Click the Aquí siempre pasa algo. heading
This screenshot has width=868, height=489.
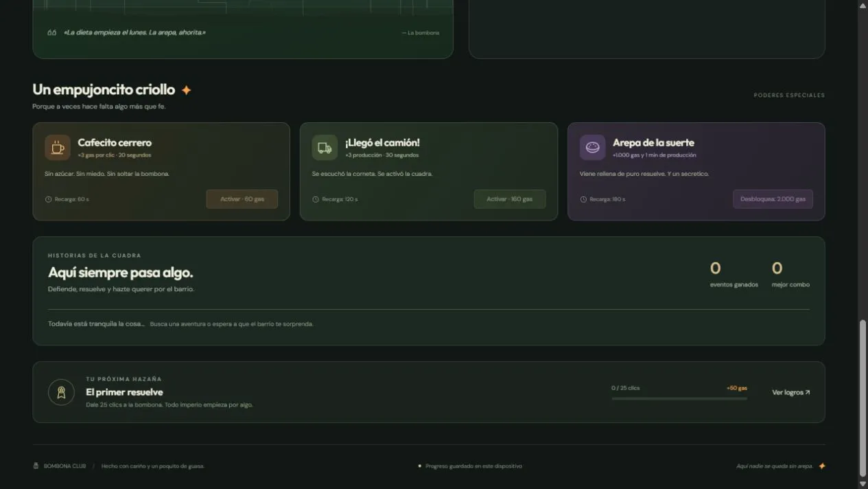(120, 273)
